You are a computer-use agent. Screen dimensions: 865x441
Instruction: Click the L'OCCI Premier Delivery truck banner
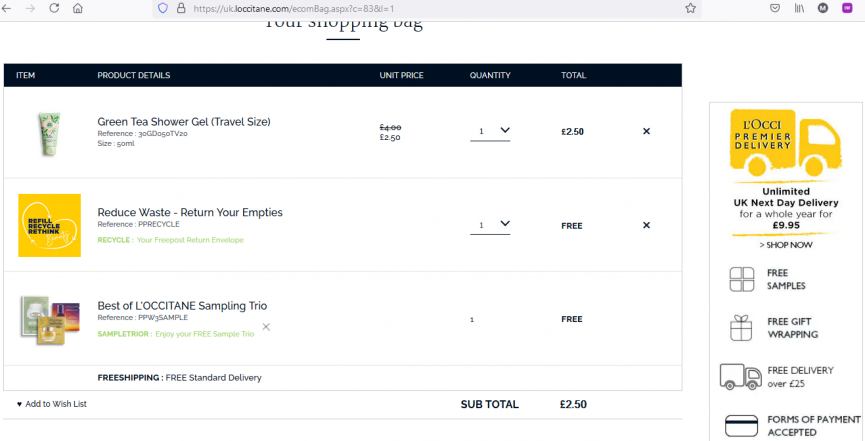click(786, 142)
